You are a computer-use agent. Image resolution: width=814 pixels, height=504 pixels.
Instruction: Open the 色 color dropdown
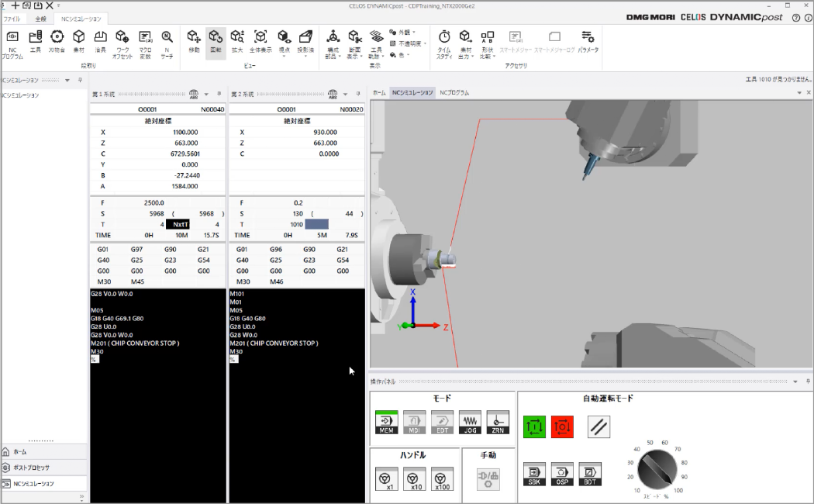click(399, 54)
